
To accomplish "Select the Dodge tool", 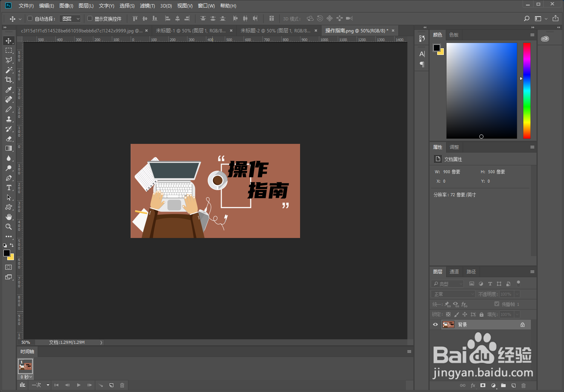I will pyautogui.click(x=9, y=168).
